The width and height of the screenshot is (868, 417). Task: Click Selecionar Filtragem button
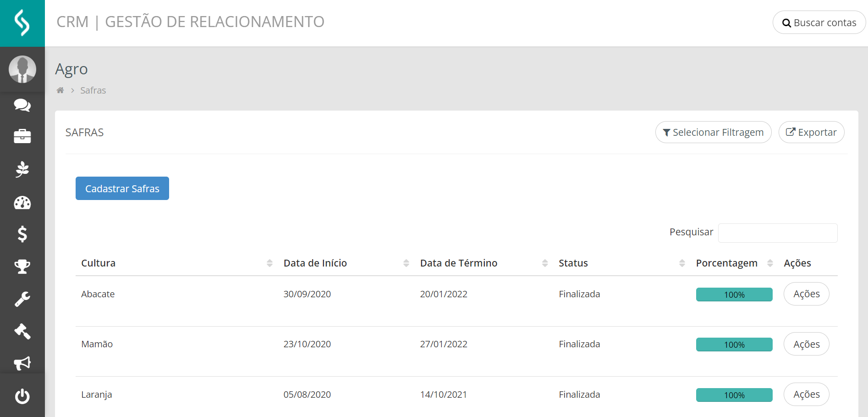pos(713,133)
